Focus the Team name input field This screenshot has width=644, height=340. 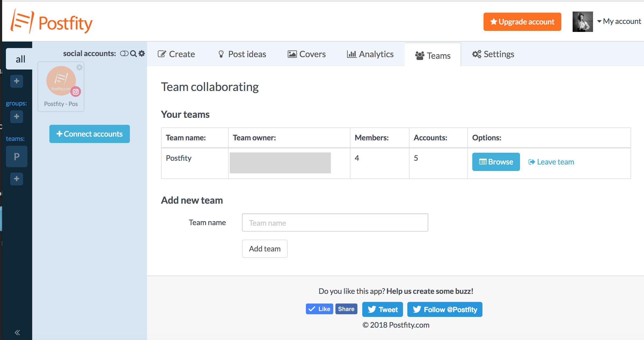335,222
